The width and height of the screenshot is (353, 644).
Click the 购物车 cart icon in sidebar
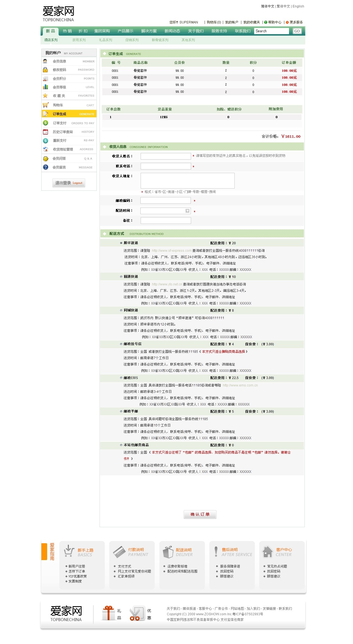(x=46, y=105)
